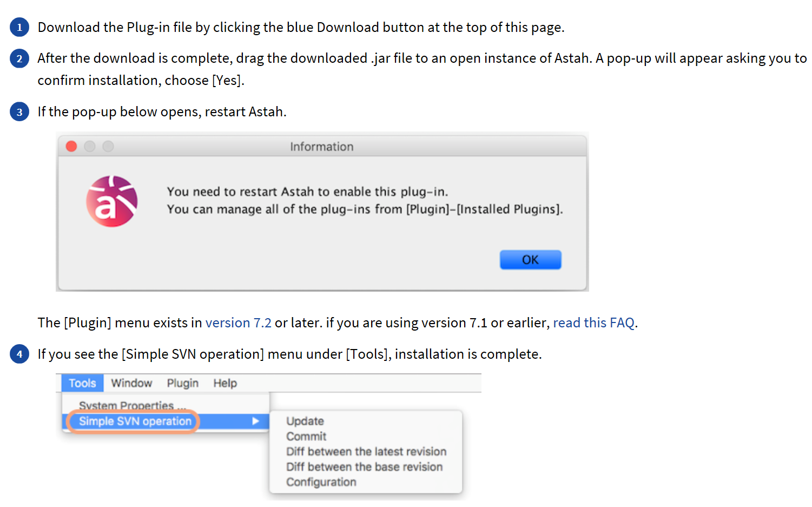Choose Update from the SVN submenu
812x507 pixels.
pos(305,421)
